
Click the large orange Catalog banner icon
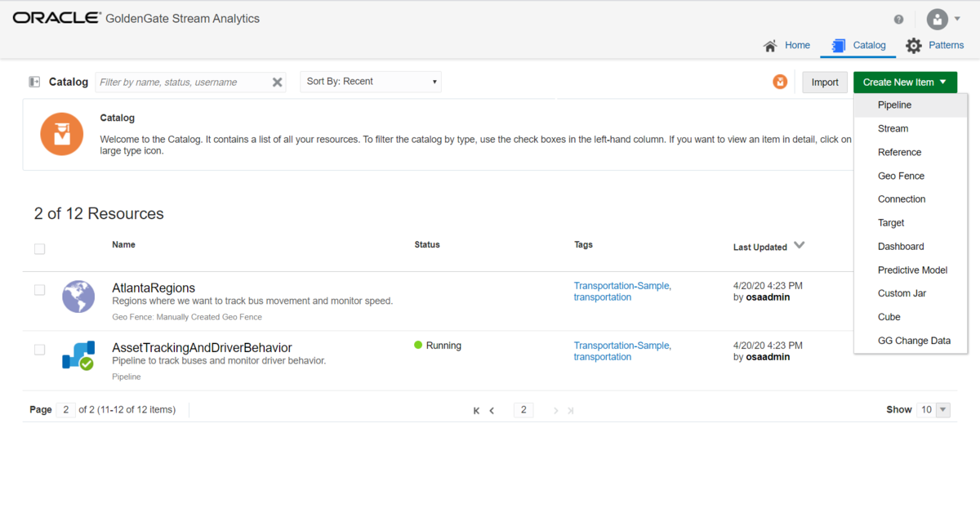pos(62,134)
